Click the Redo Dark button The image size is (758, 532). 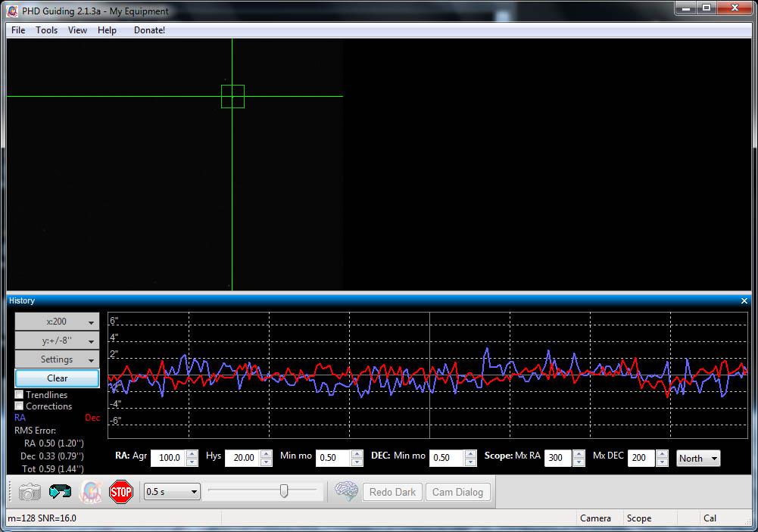pyautogui.click(x=392, y=492)
